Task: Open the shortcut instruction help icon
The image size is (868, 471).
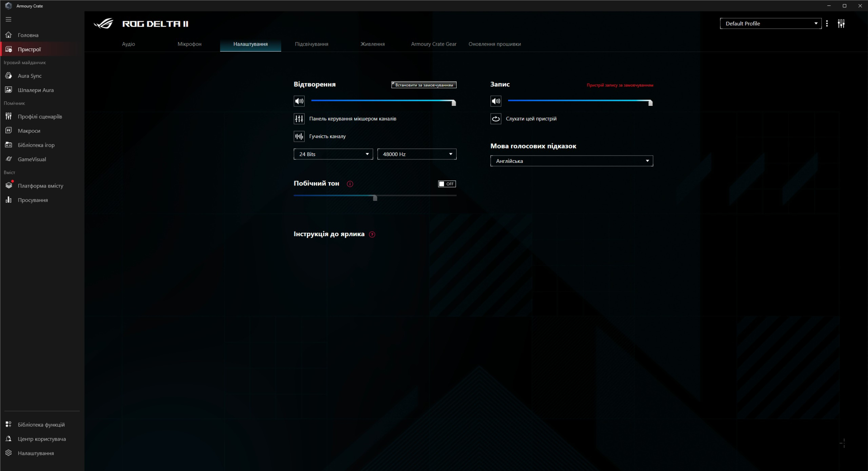Action: (372, 234)
